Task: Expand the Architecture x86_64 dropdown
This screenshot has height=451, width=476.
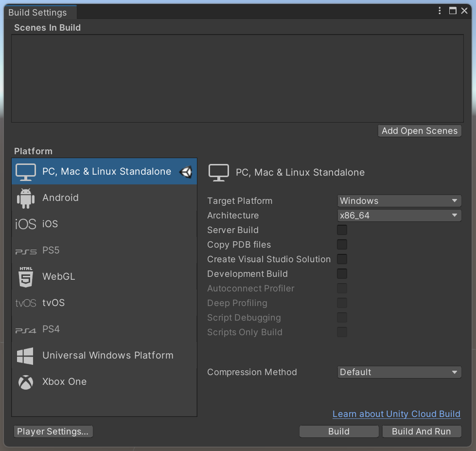Action: 399,216
